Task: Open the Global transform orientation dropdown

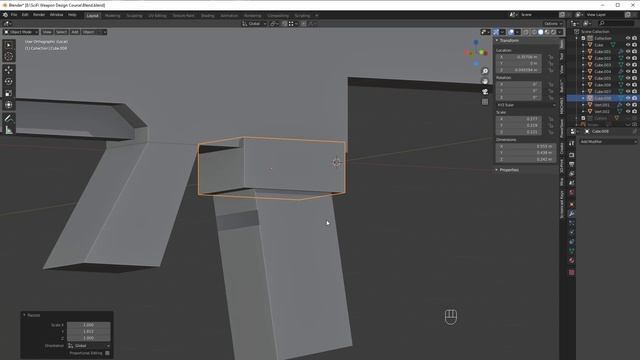Action: pos(254,24)
